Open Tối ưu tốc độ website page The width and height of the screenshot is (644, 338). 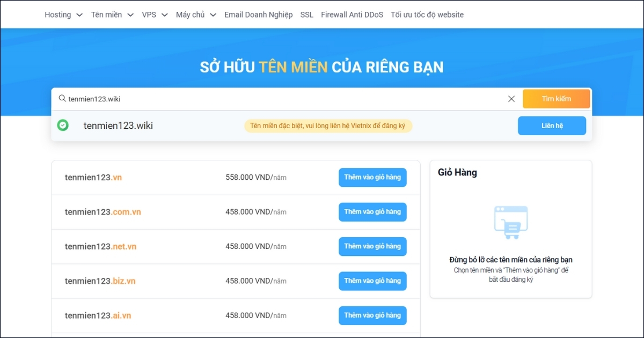click(x=426, y=14)
